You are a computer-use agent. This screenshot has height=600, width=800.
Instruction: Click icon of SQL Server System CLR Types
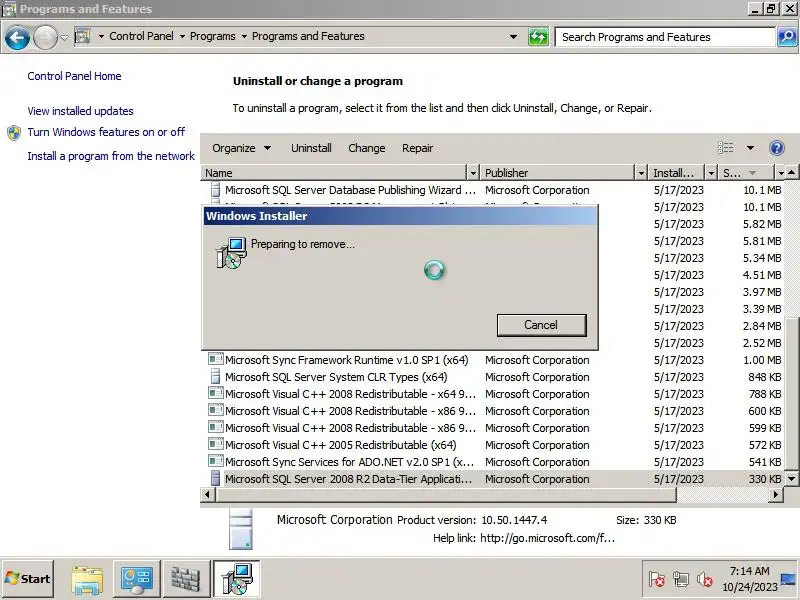coord(216,377)
